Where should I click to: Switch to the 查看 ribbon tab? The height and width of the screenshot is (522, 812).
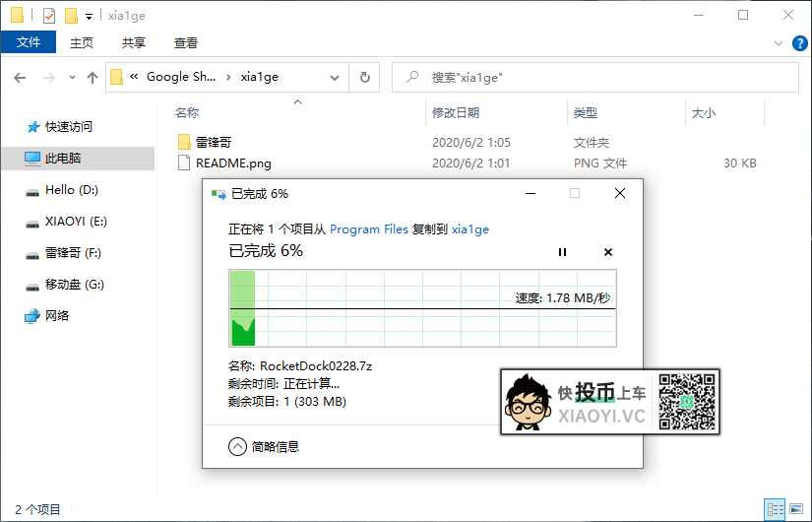pos(186,42)
